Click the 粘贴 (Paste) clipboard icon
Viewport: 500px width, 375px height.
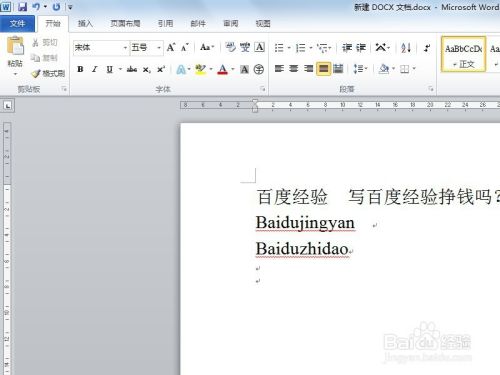[15, 46]
